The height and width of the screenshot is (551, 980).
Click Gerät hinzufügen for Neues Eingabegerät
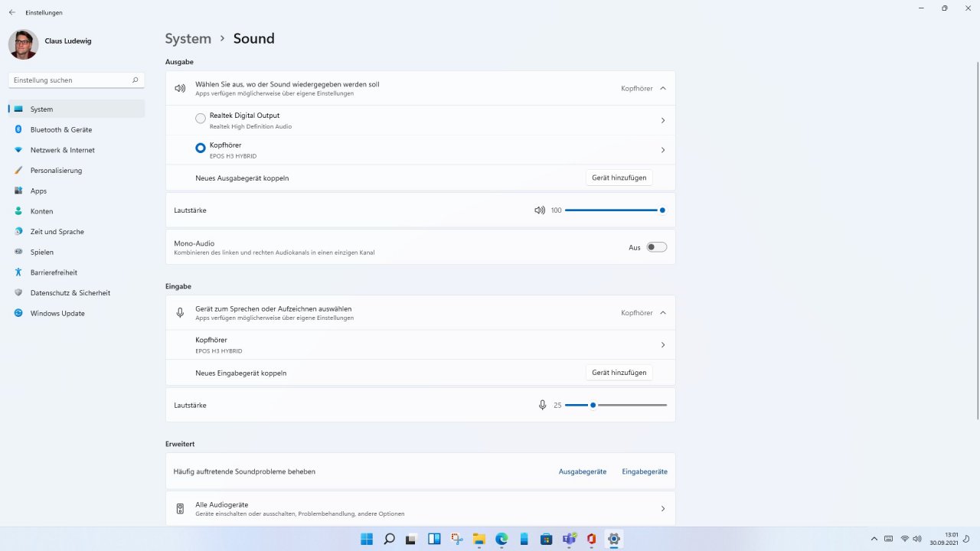[x=619, y=373]
